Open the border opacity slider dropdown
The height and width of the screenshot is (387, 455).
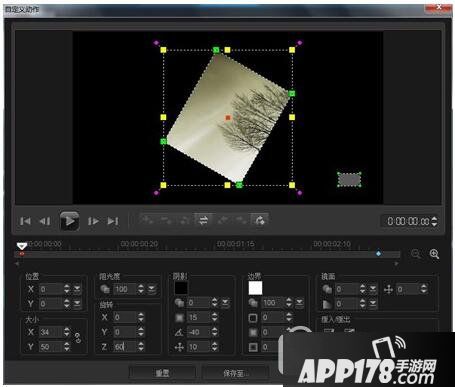tap(299, 303)
